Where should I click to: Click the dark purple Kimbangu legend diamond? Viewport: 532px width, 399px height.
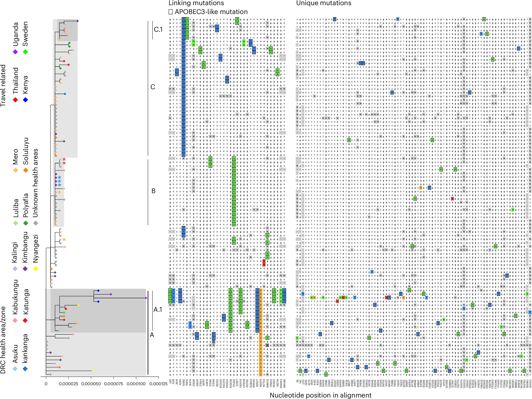(x=25, y=269)
